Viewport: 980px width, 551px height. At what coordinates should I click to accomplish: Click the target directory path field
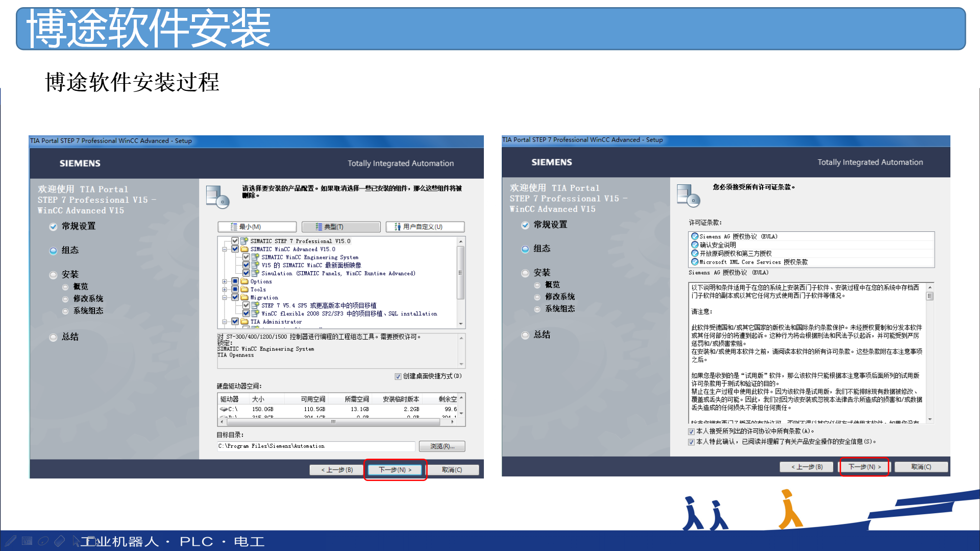point(315,446)
